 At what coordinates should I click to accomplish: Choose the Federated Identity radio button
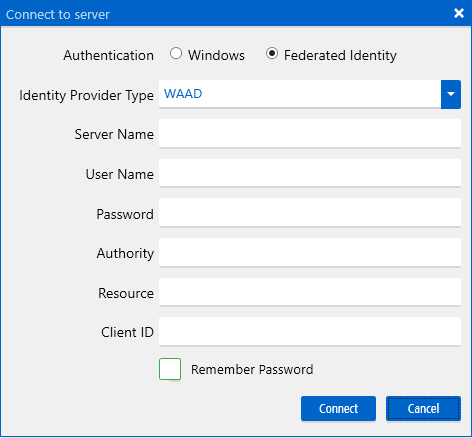pyautogui.click(x=272, y=53)
